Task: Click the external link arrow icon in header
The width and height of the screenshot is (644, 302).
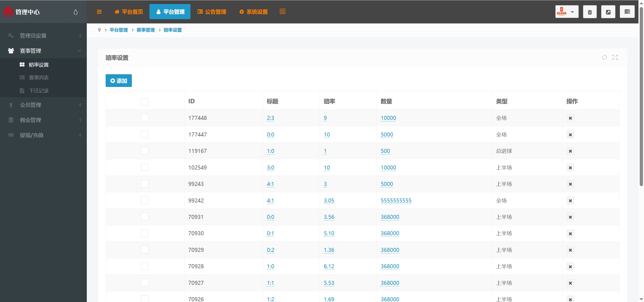Action: pos(608,12)
